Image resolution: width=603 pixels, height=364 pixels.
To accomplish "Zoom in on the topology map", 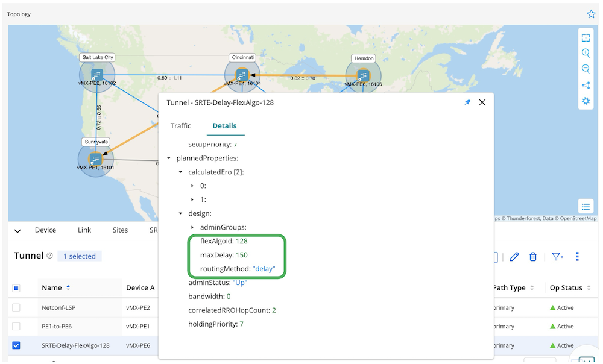I will tap(586, 53).
